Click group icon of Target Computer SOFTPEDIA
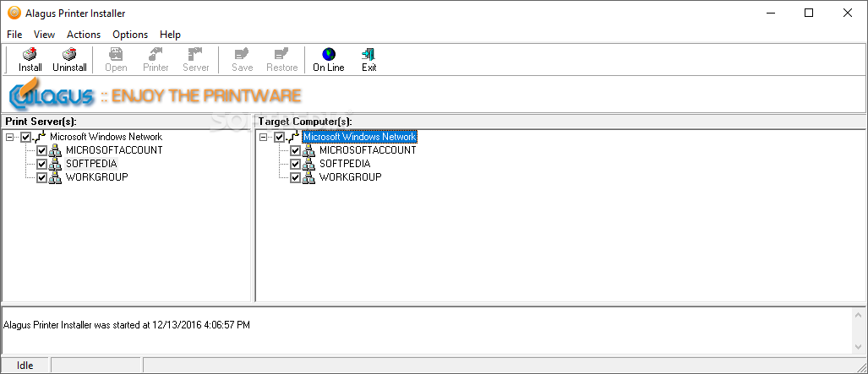The image size is (868, 374). coord(308,164)
